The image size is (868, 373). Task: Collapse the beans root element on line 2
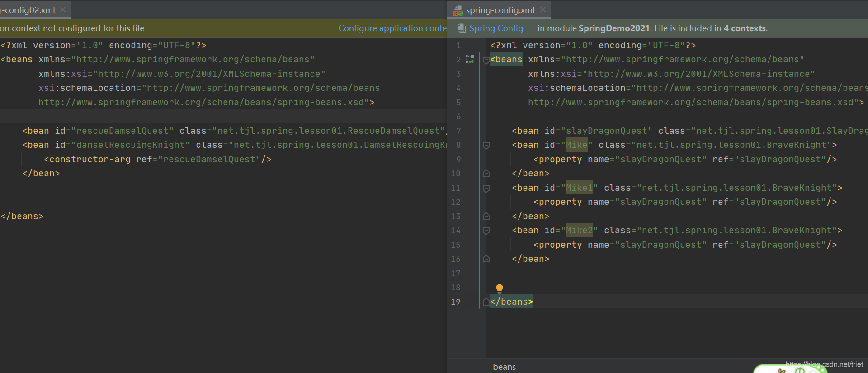pyautogui.click(x=486, y=60)
